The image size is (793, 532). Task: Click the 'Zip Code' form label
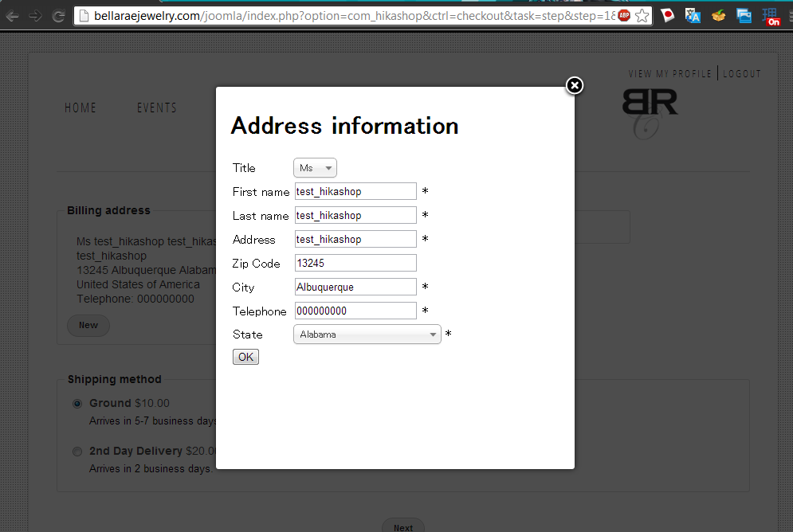pos(256,264)
